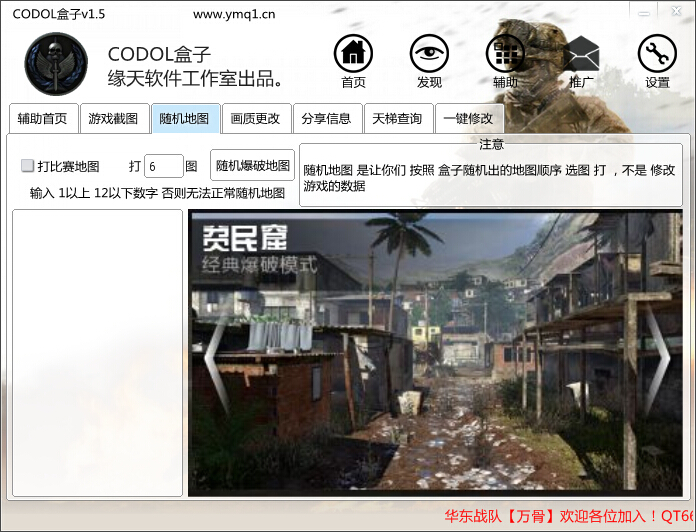Viewport: 696px width, 532px height.
Task: Open the 推广 envelope icon
Action: 581,55
